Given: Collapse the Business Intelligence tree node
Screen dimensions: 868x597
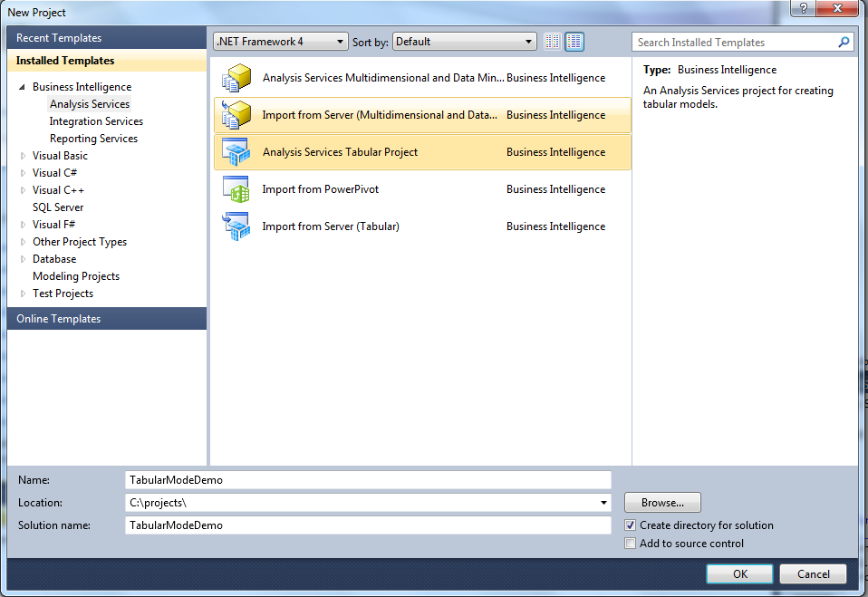Looking at the screenshot, I should click(24, 87).
